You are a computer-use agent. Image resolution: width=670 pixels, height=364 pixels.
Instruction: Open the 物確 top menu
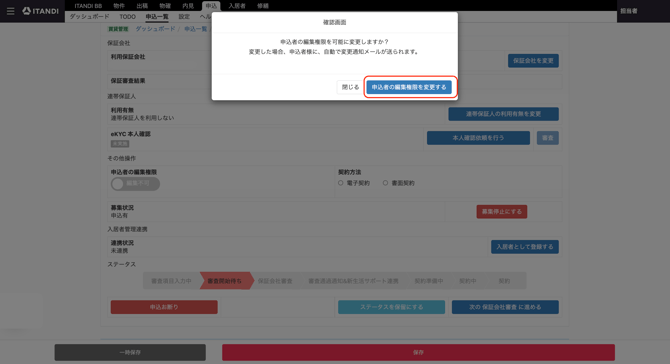tap(165, 6)
